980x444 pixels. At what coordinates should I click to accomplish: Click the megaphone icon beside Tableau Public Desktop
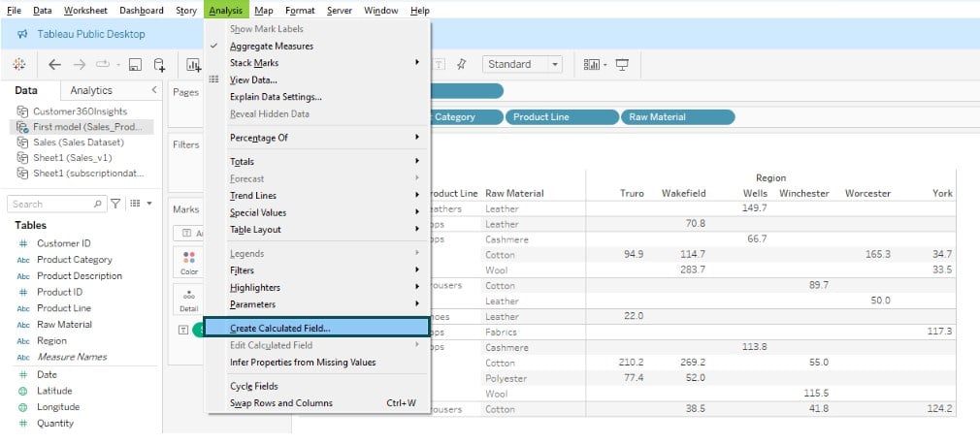[x=22, y=34]
